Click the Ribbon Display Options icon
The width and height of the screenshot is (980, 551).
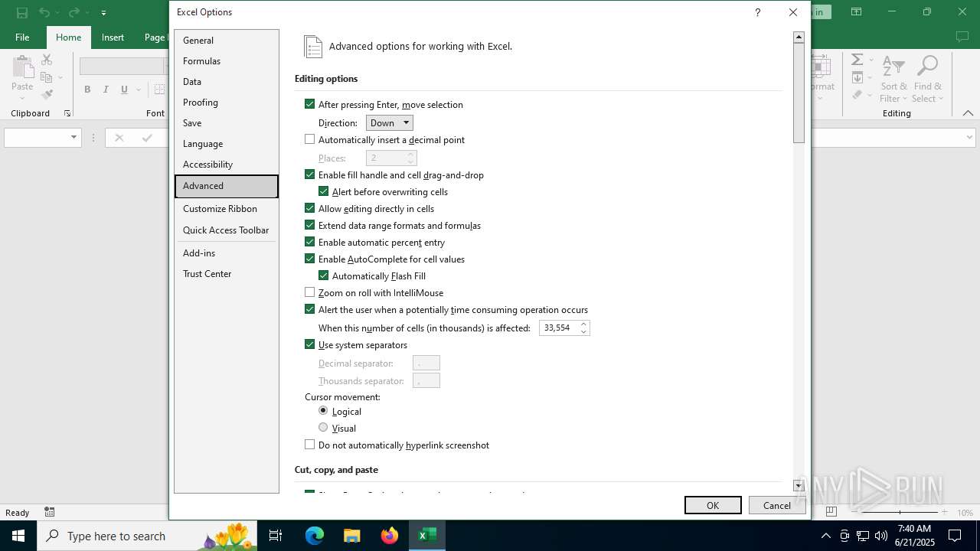pos(856,12)
